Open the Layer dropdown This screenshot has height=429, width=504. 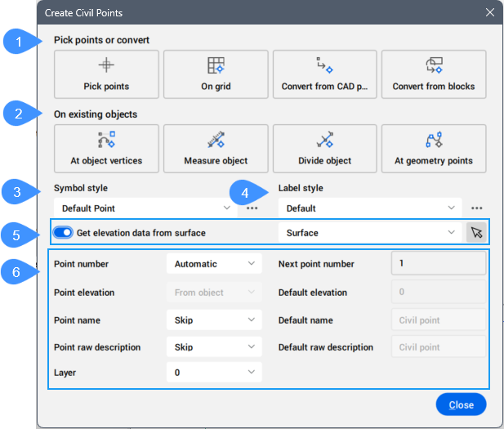(x=214, y=373)
